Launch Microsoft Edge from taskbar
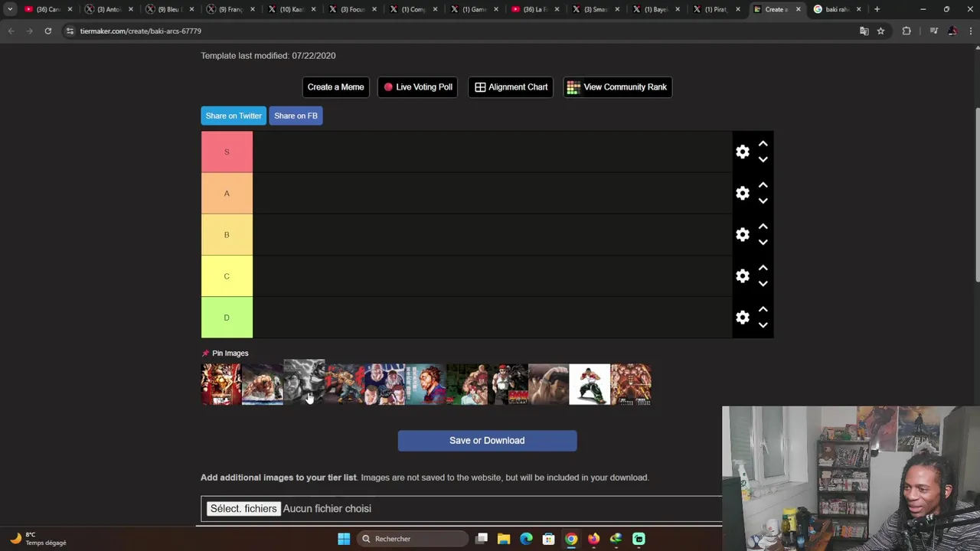Screen dimensions: 980x551 [526, 539]
